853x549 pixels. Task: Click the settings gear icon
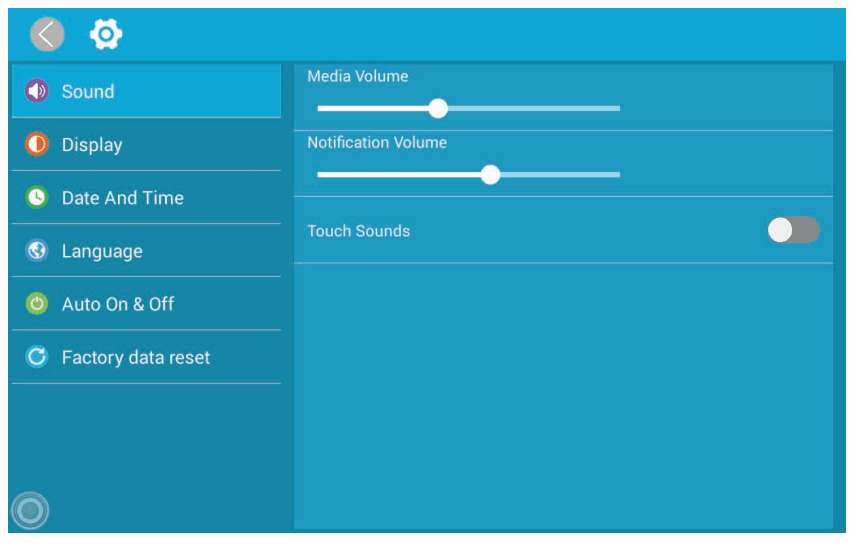(105, 35)
